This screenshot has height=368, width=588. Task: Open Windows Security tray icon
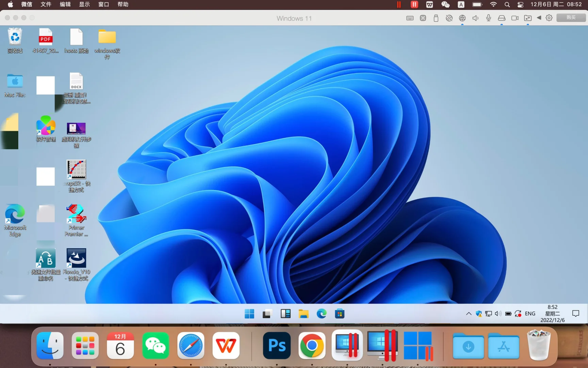pyautogui.click(x=479, y=314)
